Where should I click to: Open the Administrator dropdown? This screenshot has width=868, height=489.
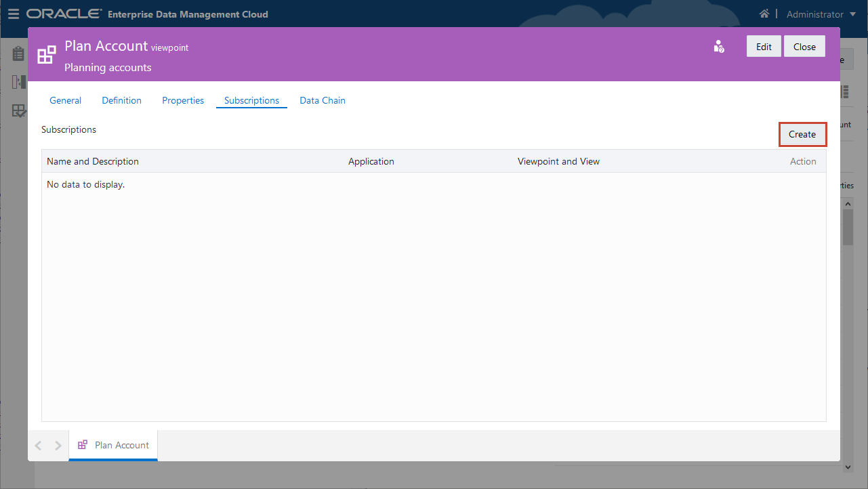820,14
